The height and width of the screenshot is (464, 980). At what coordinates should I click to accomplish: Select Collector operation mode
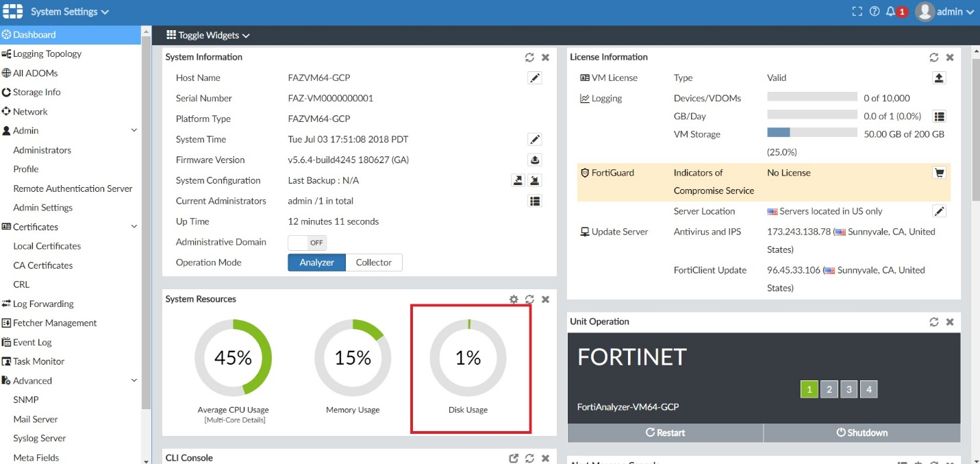point(374,262)
